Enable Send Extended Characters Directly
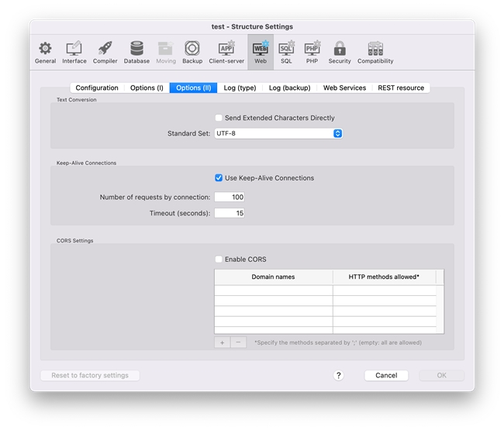Image resolution: width=504 pixels, height=430 pixels. pyautogui.click(x=219, y=119)
